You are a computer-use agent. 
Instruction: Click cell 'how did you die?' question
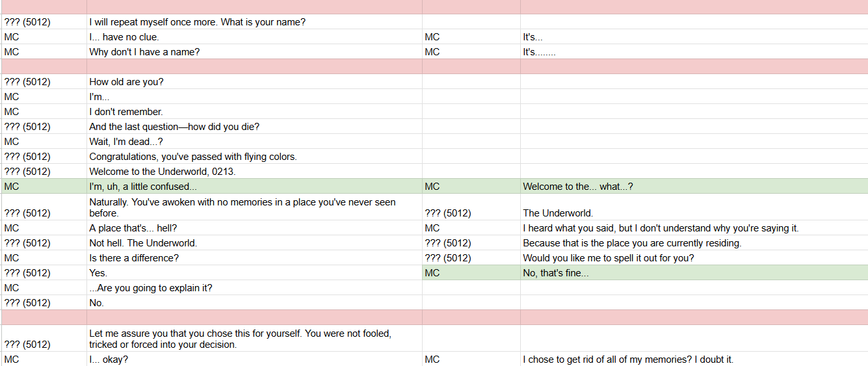[x=254, y=127]
